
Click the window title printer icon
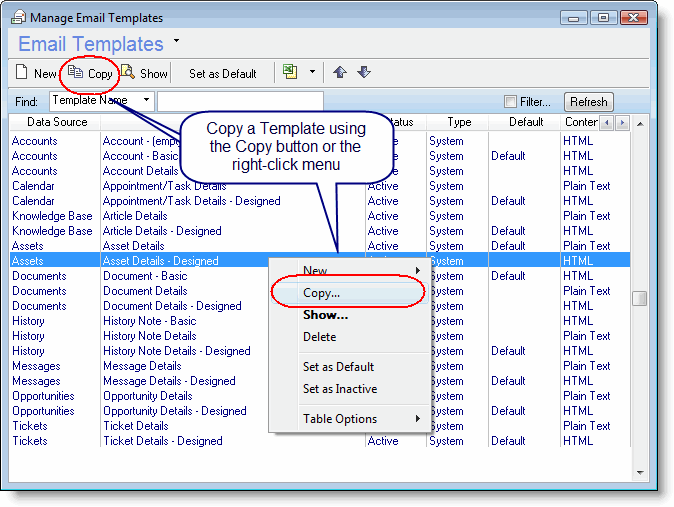pyautogui.click(x=18, y=18)
